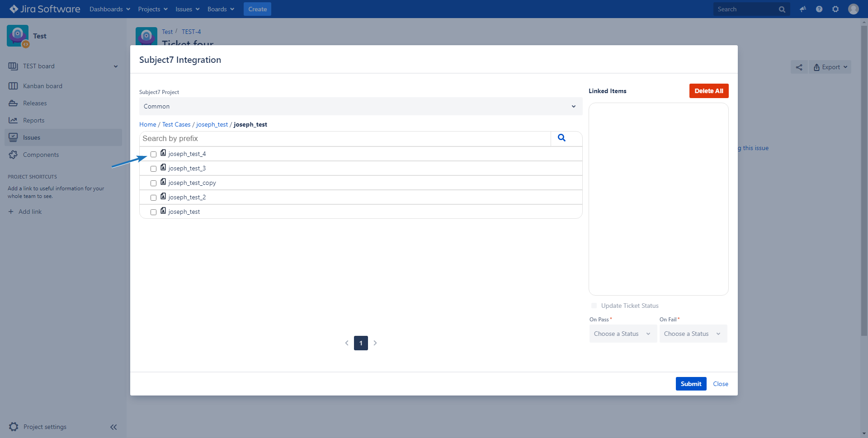Collapse sidebar with double chevron icon
Screen dimensions: 868x438
coord(113,427)
